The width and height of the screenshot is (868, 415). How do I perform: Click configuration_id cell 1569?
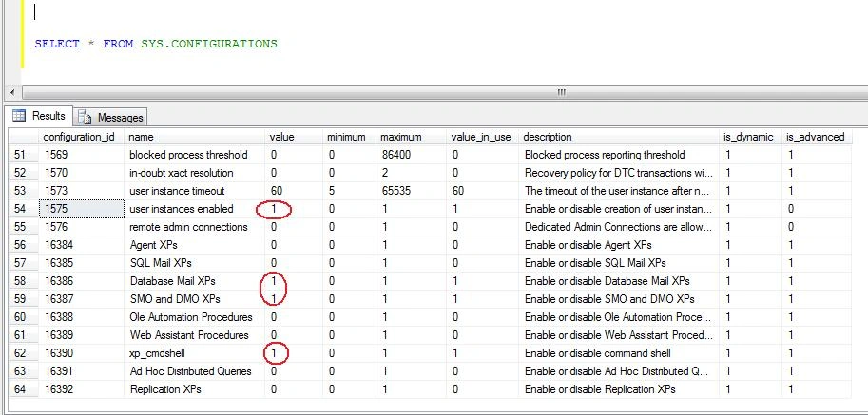(x=82, y=155)
